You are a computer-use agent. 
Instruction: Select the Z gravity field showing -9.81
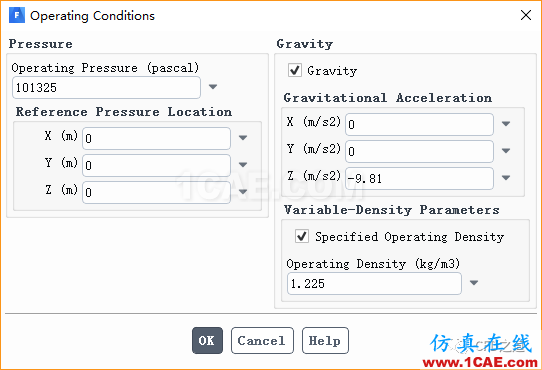pos(419,178)
